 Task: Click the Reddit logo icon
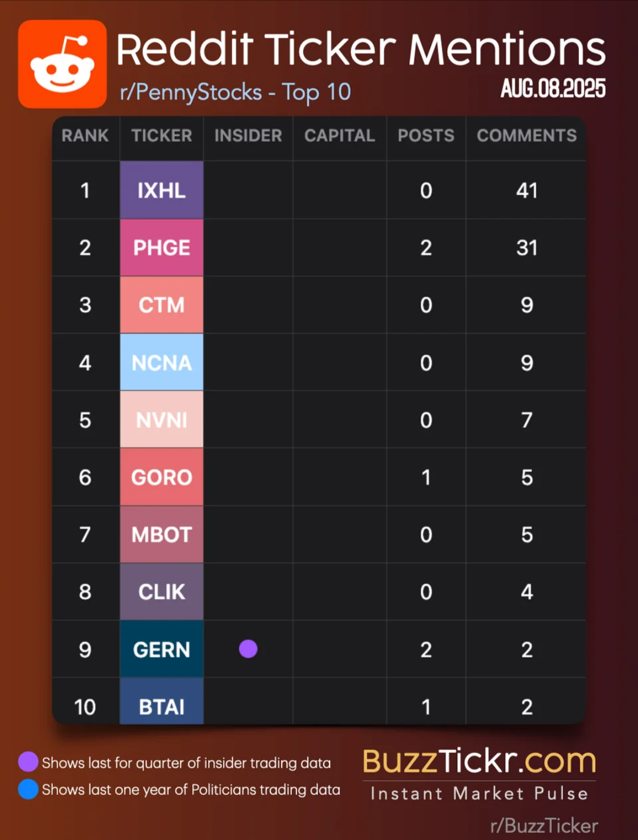tap(62, 64)
